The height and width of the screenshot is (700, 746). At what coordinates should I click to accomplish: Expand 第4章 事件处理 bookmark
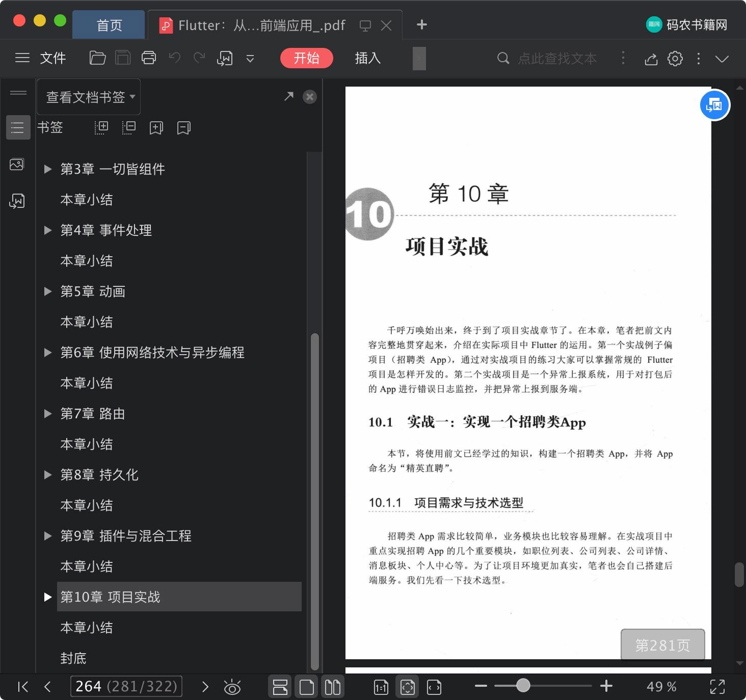[48, 230]
